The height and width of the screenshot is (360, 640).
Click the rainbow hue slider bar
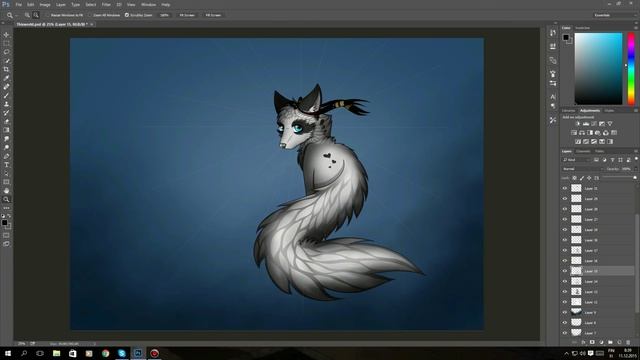[x=631, y=69]
